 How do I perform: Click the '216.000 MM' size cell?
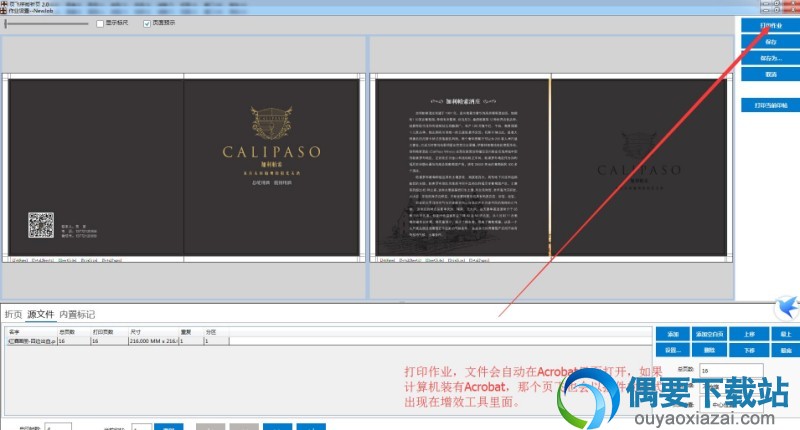tap(153, 341)
